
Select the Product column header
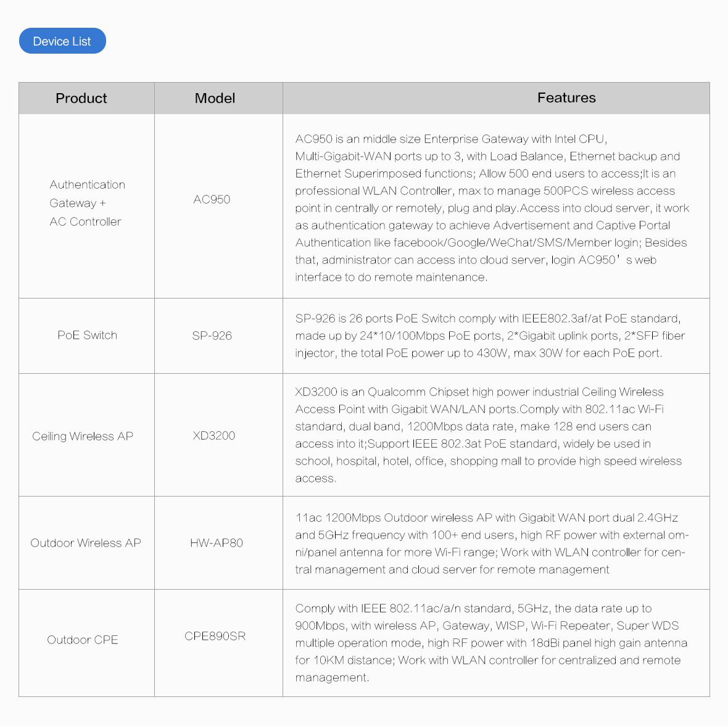click(x=86, y=98)
